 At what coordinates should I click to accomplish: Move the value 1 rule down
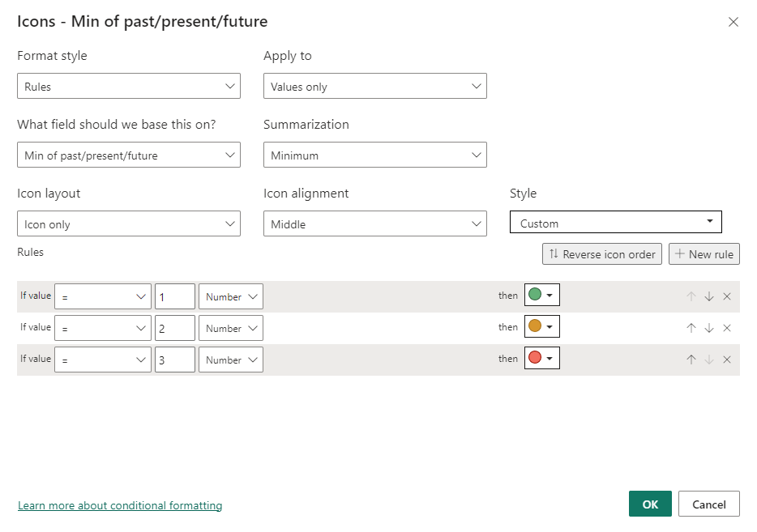point(708,296)
